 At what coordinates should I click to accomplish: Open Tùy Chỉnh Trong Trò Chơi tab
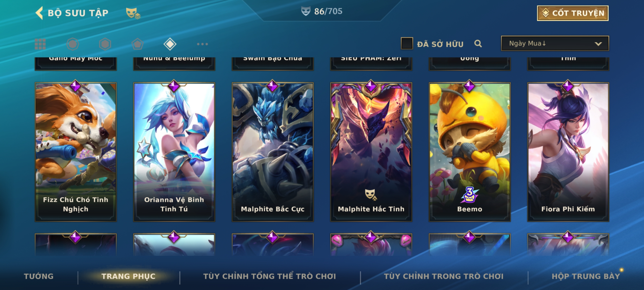(x=444, y=276)
